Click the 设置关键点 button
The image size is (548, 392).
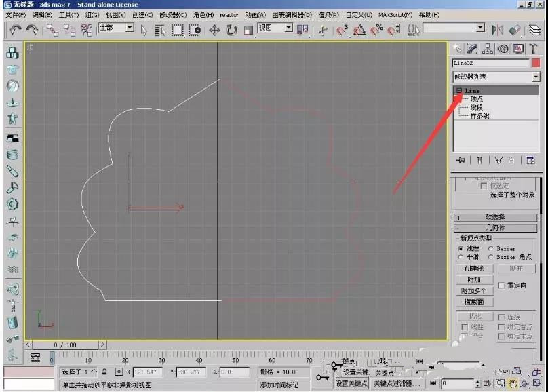coord(351,384)
